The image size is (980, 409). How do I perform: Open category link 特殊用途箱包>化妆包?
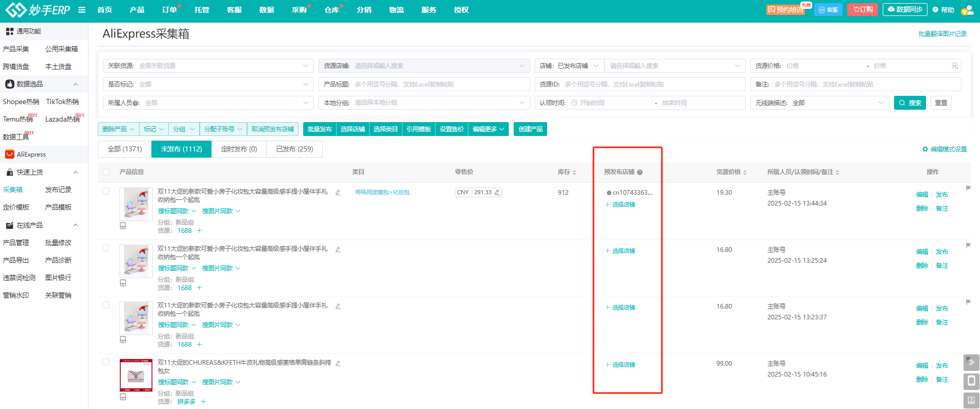pyautogui.click(x=382, y=192)
